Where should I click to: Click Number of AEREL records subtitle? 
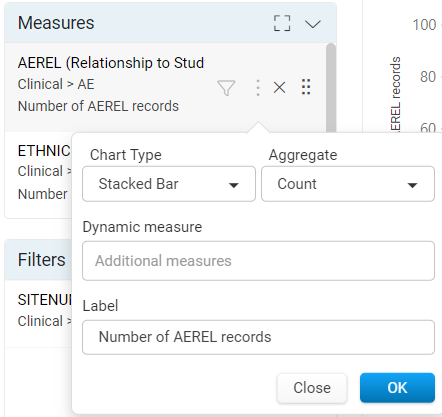click(98, 106)
